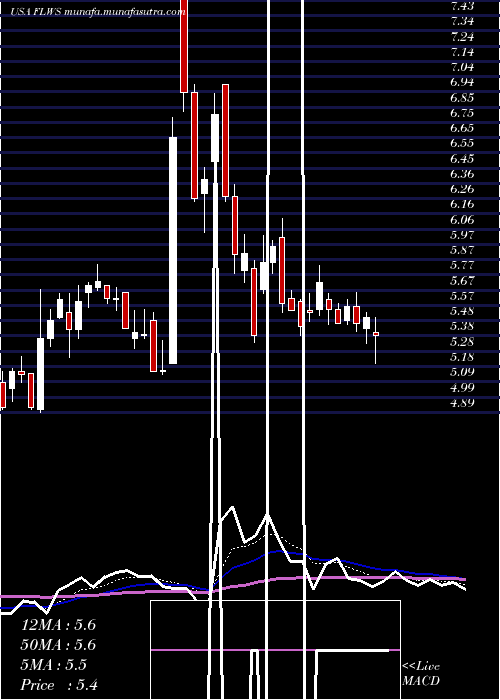Select the Price : 5.4 readout
This screenshot has height=700, width=500.
[59, 685]
